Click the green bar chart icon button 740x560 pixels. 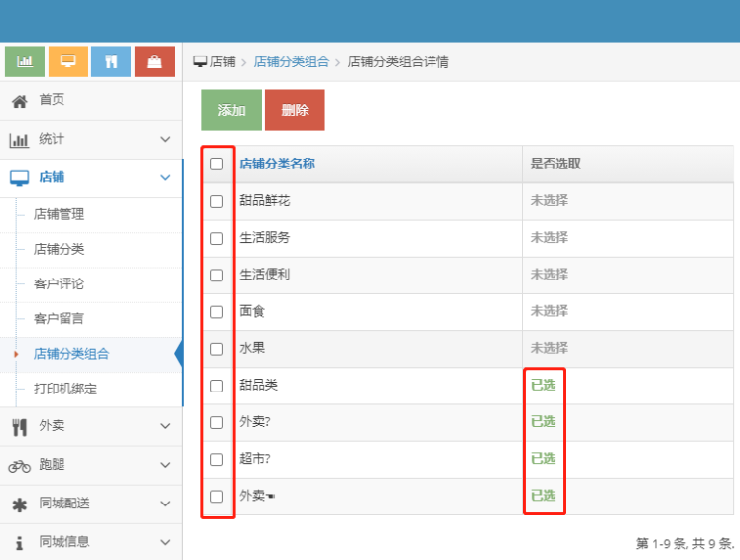[x=25, y=61]
